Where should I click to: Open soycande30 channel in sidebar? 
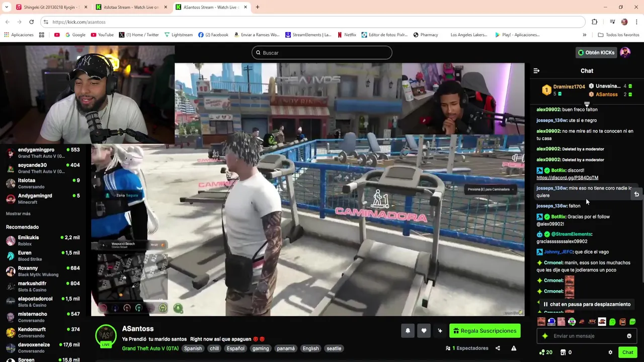point(43,168)
